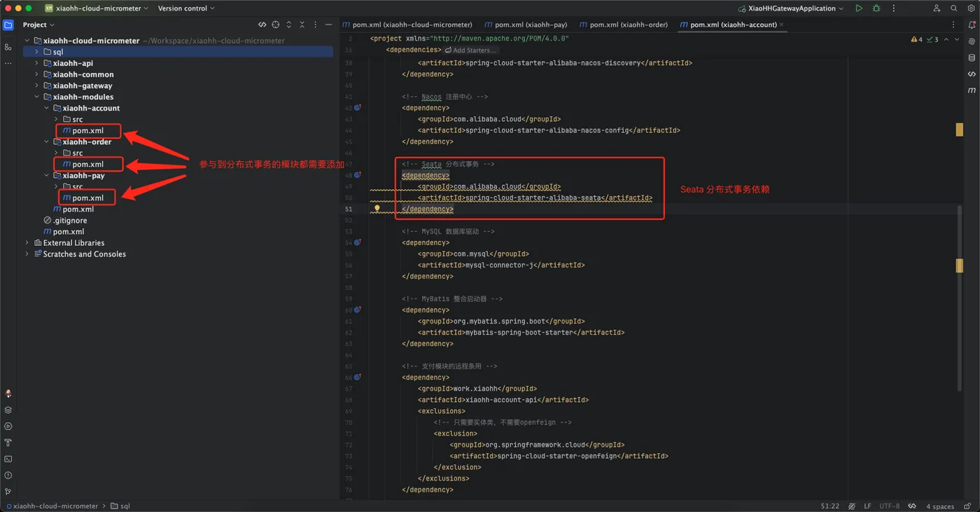This screenshot has width=980, height=512.
Task: Go to next highlighted problem arrow
Action: click(x=958, y=40)
